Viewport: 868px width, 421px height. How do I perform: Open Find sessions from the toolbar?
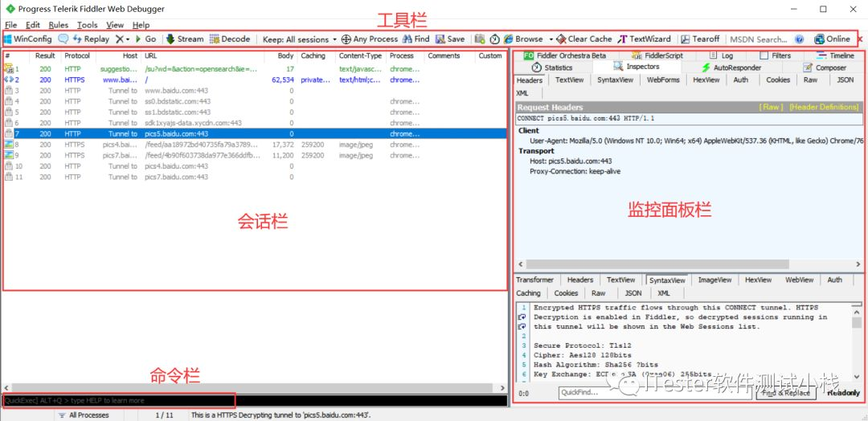click(416, 39)
